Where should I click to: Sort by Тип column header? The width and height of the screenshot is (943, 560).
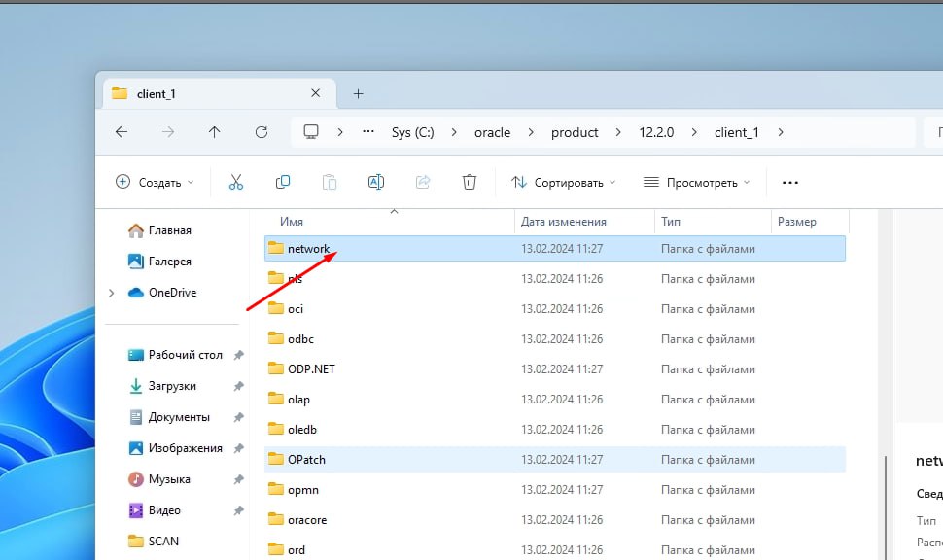click(713, 222)
